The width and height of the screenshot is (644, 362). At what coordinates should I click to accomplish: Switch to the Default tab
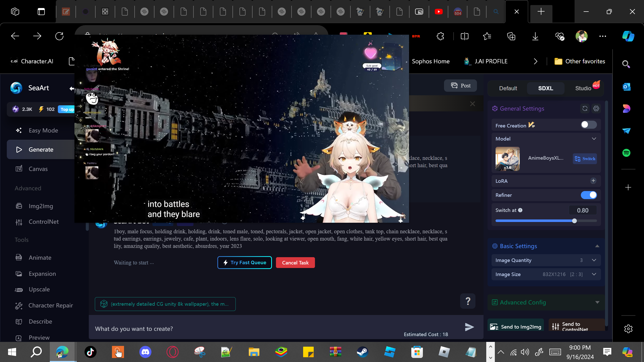(508, 88)
